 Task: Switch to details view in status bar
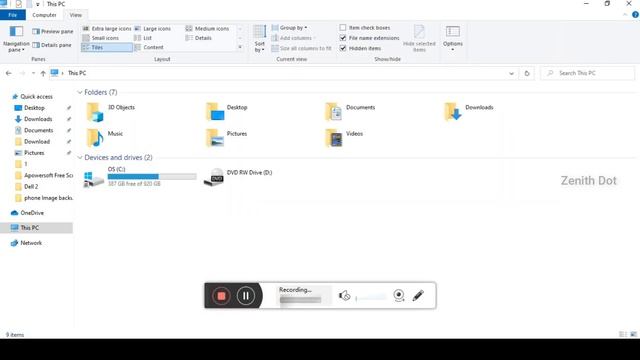pyautogui.click(x=623, y=334)
